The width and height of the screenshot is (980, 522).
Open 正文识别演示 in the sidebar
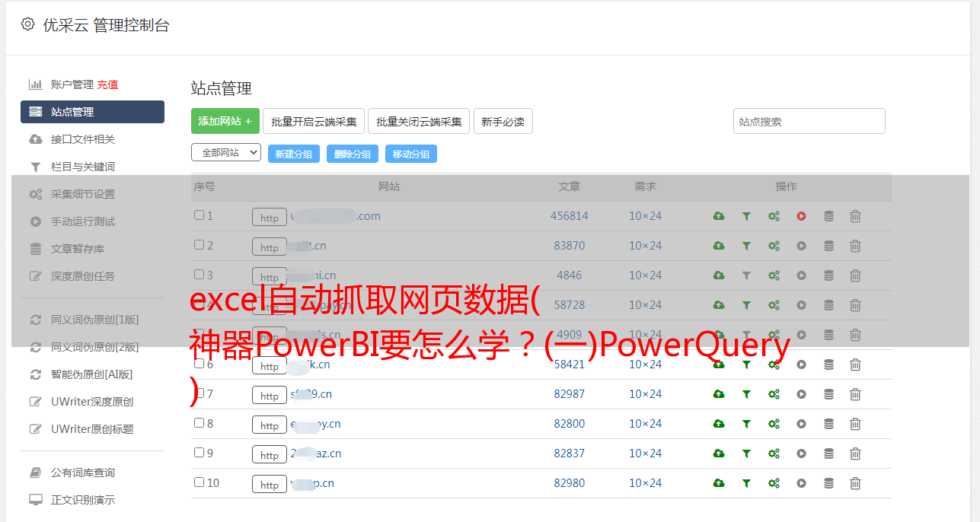click(83, 500)
